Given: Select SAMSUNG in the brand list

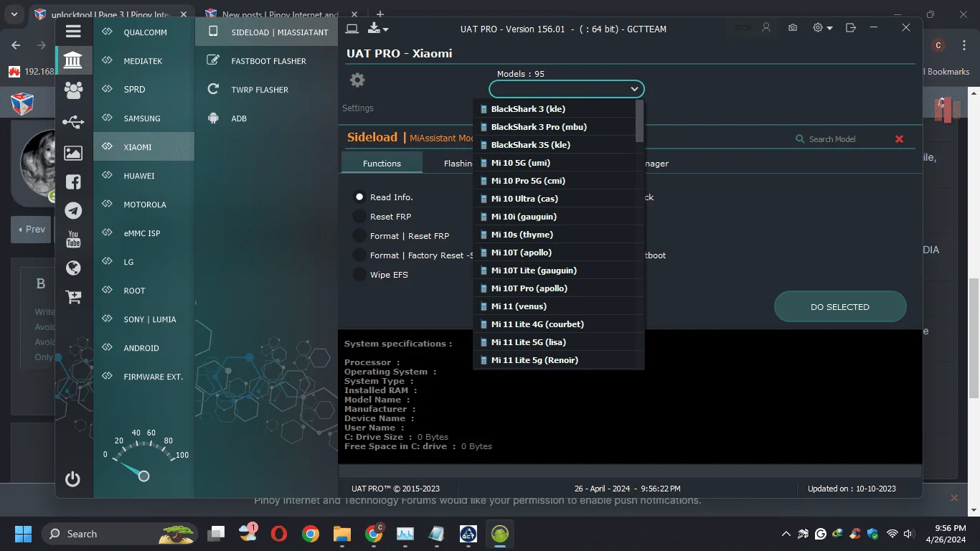Looking at the screenshot, I should (x=143, y=118).
